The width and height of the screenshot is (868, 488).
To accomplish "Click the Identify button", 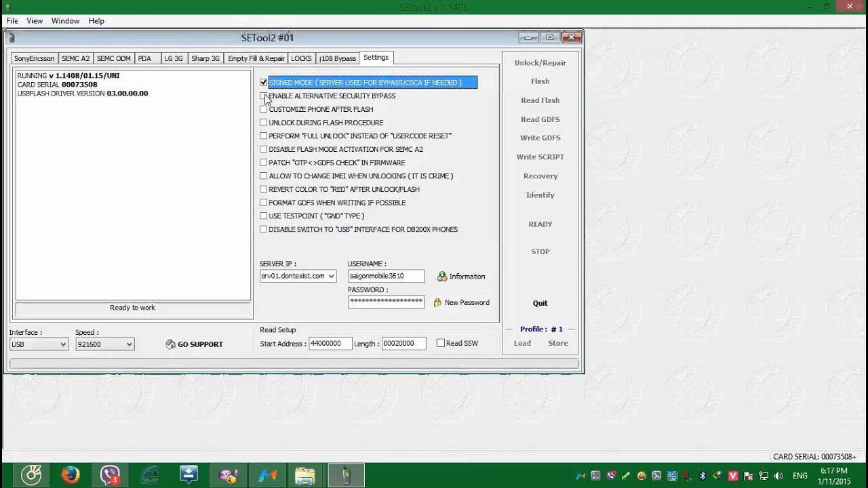I will click(x=540, y=195).
